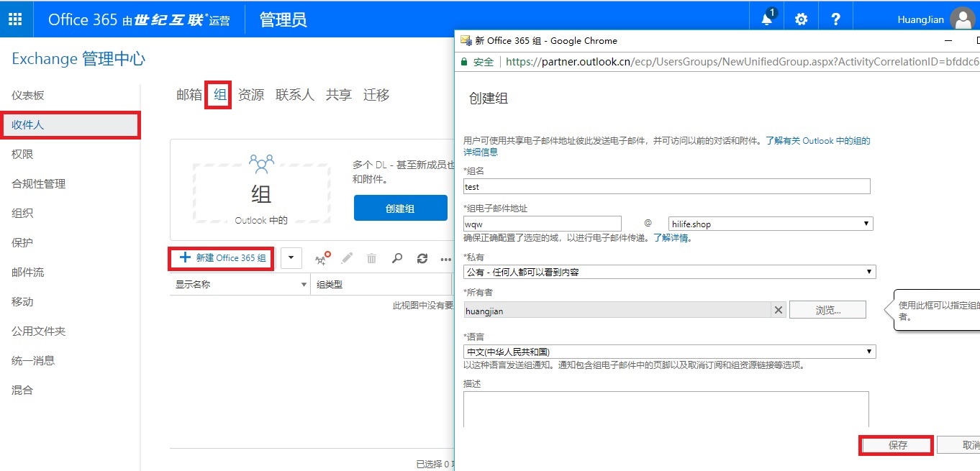
Task: Click the search magnifier icon in toolbar
Action: [396, 258]
